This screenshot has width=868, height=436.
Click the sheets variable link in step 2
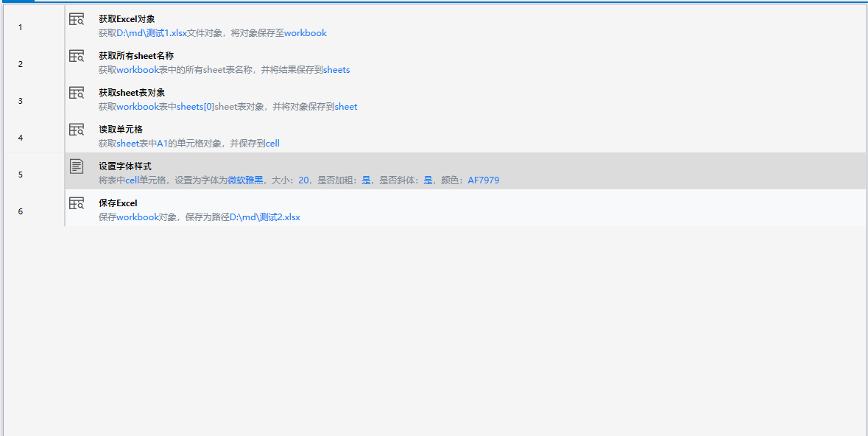(x=336, y=69)
